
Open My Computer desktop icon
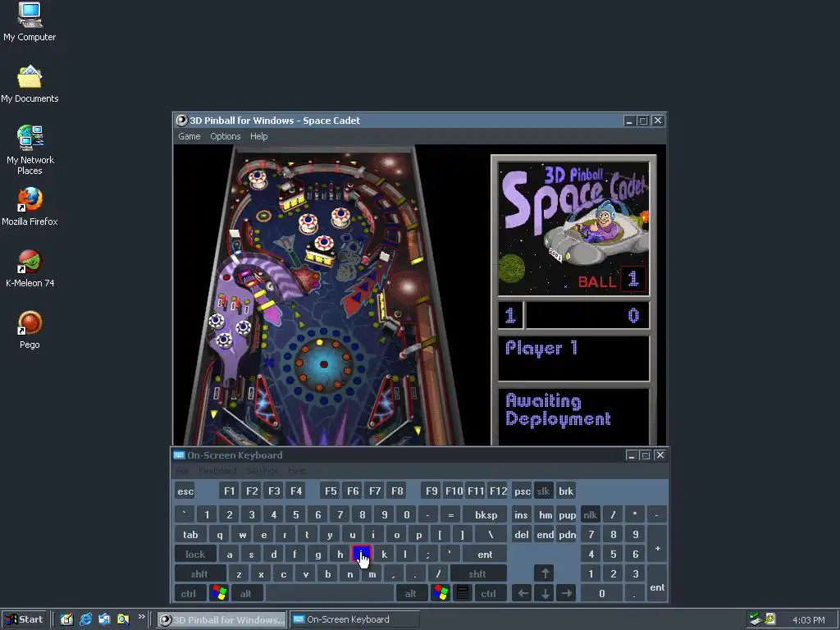click(30, 22)
